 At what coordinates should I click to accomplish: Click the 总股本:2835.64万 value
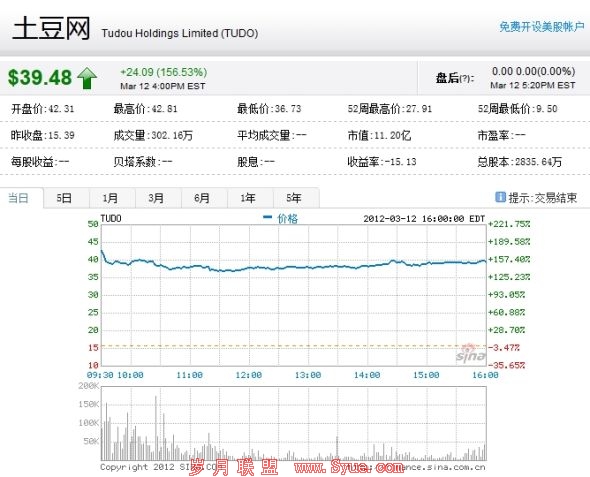[520, 162]
